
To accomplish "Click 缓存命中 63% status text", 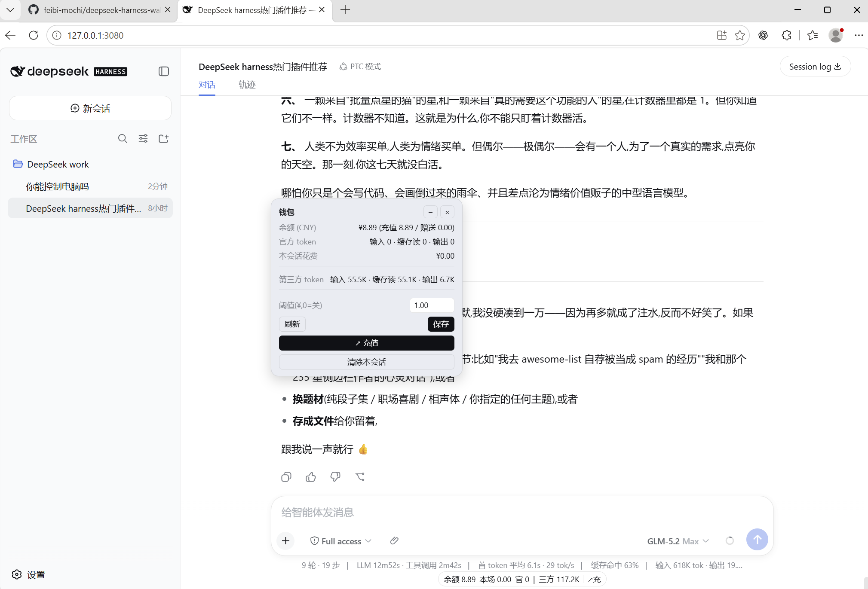I will (x=615, y=565).
